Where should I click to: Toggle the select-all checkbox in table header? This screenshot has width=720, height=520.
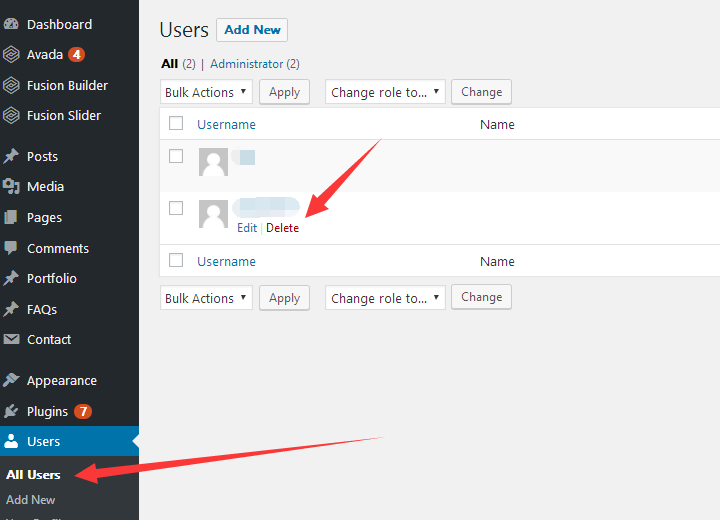click(x=176, y=124)
